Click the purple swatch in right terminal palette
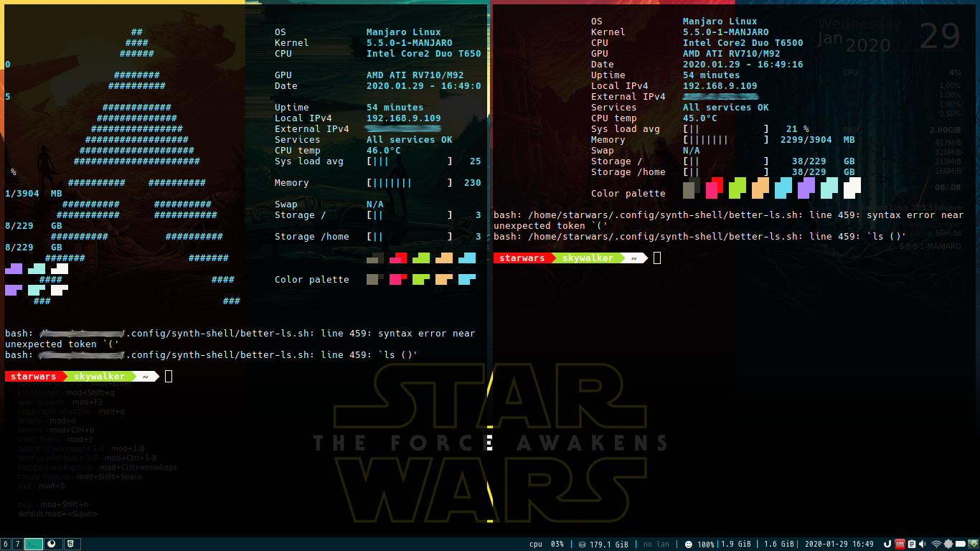Image resolution: width=980 pixels, height=551 pixels. coord(806,188)
